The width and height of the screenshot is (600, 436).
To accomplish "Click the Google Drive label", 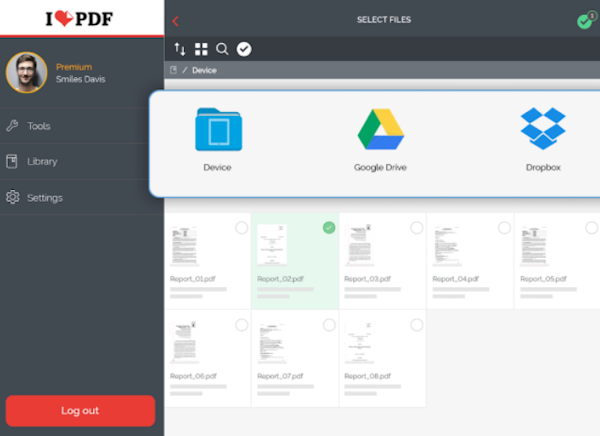I will coord(380,167).
